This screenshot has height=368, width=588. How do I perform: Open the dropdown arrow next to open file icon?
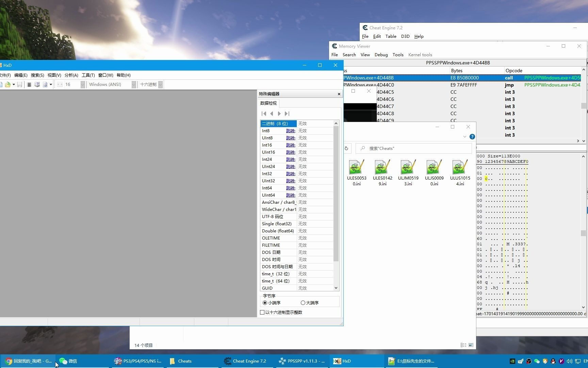[14, 85]
